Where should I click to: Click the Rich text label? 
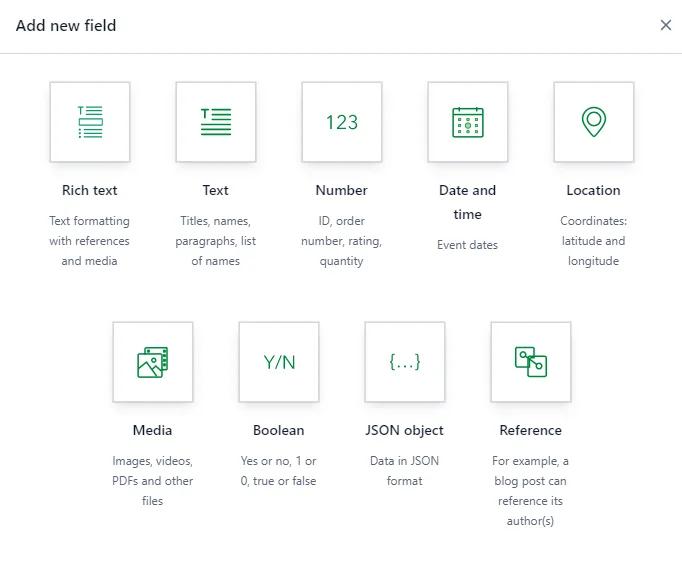[90, 190]
